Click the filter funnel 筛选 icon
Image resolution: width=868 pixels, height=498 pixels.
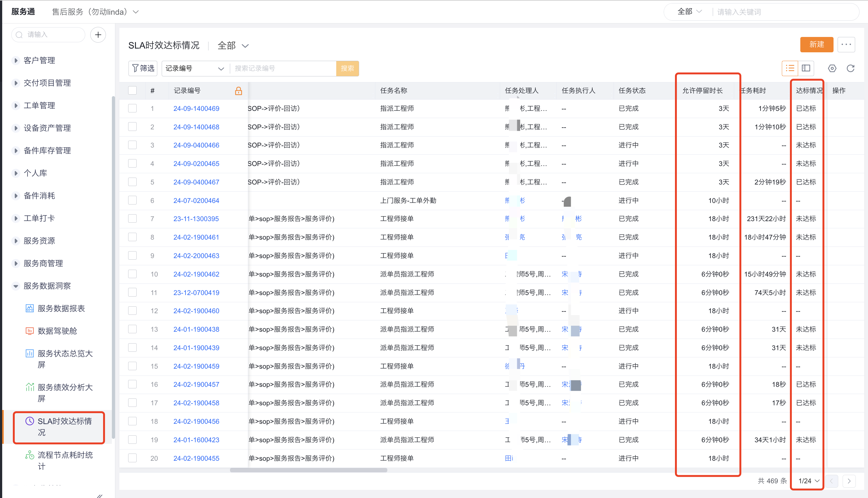point(135,68)
